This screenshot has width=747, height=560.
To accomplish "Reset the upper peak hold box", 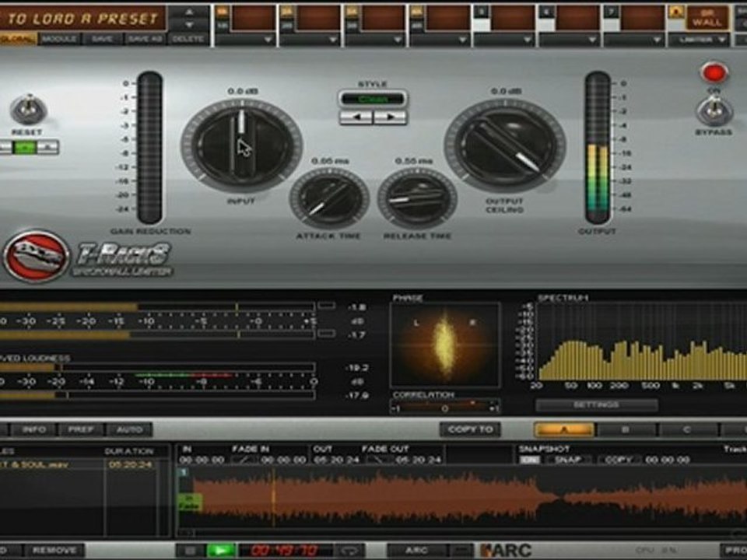I will [326, 306].
